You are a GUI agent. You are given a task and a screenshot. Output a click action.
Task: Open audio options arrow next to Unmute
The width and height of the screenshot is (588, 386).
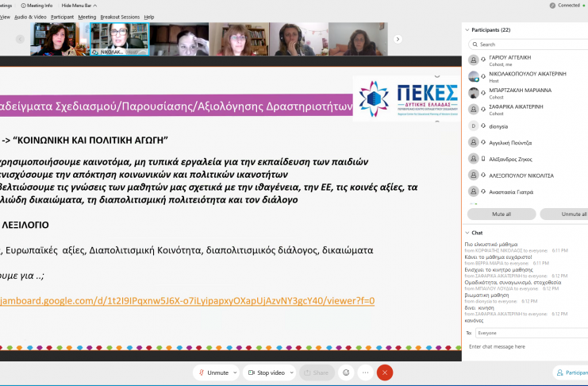click(x=235, y=372)
